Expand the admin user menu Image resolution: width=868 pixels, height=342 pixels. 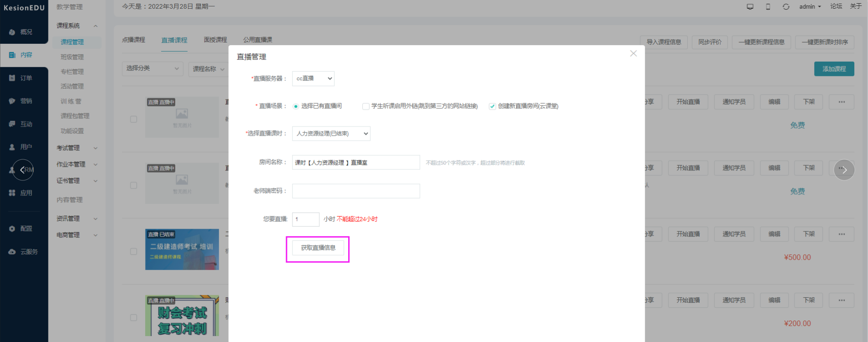pos(810,6)
